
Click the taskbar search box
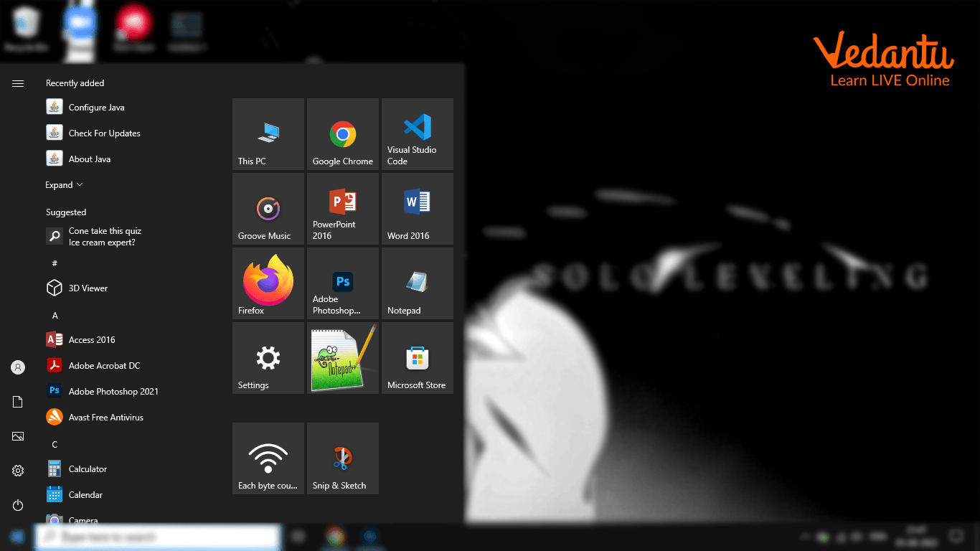tap(157, 537)
